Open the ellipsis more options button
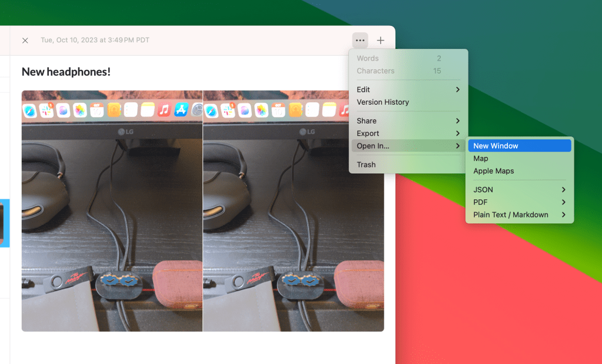The height and width of the screenshot is (364, 602). coord(360,41)
